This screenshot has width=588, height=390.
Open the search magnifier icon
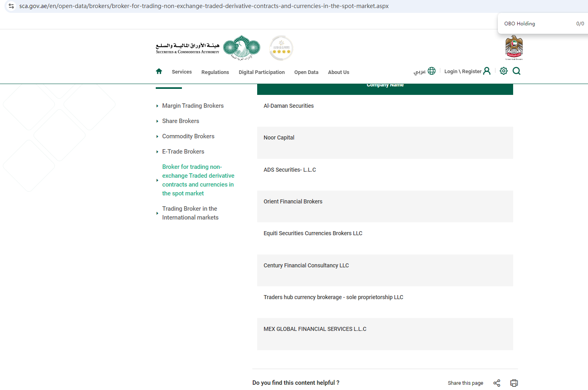(516, 71)
